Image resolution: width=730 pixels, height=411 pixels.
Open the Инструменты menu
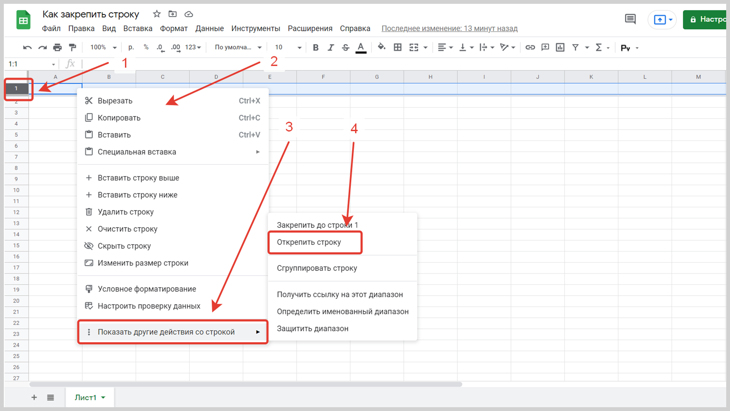point(256,28)
